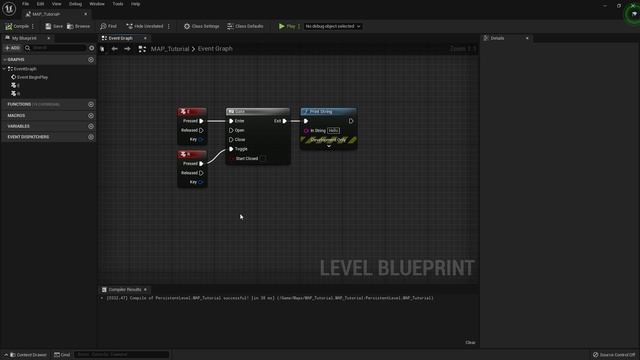Add new graph with GRAPHS plus icon

[x=91, y=60]
